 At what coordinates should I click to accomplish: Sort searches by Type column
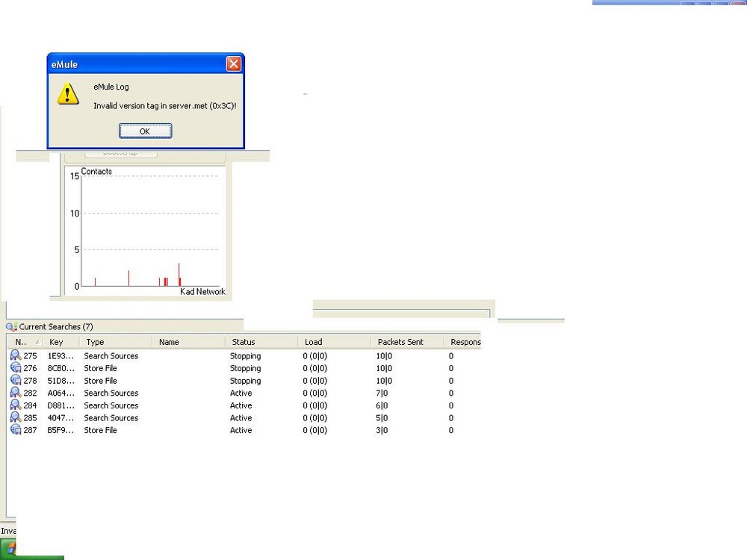pyautogui.click(x=116, y=342)
